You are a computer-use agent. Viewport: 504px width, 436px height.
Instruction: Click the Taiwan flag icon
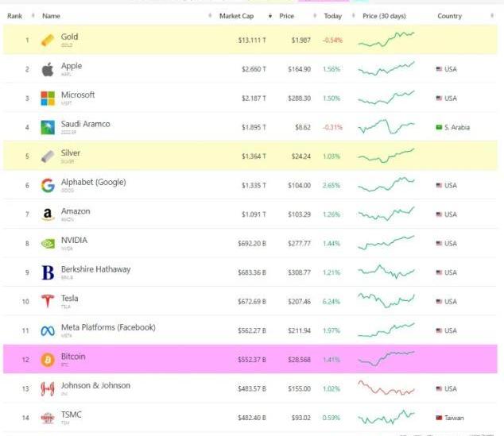(x=439, y=418)
